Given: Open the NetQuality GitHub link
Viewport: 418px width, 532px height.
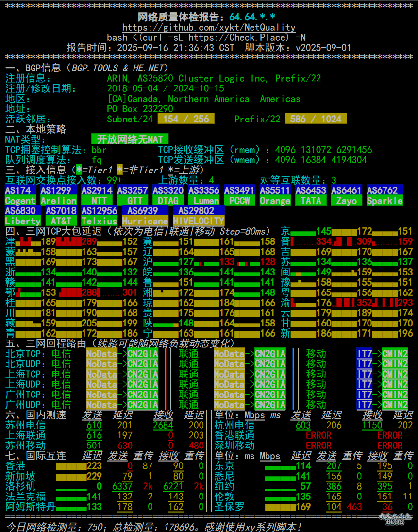Looking at the screenshot, I should click(x=209, y=27).
